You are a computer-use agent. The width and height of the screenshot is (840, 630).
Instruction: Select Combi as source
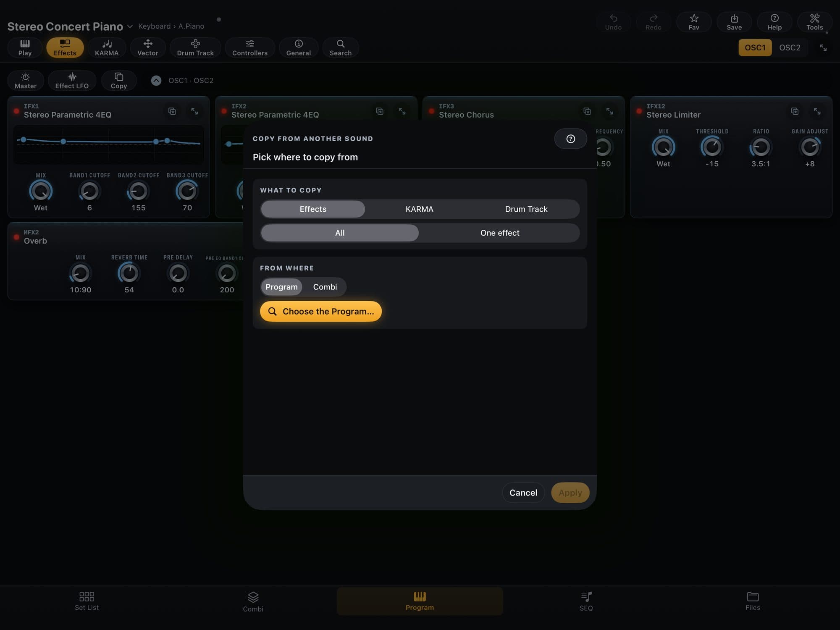[x=325, y=287]
